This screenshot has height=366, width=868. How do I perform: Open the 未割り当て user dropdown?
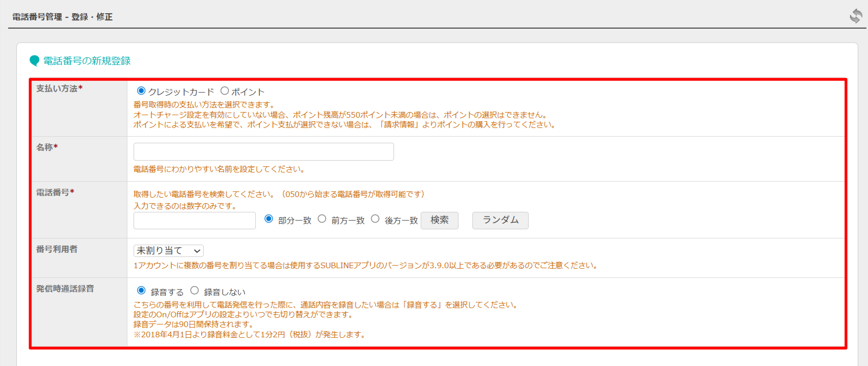coord(168,251)
